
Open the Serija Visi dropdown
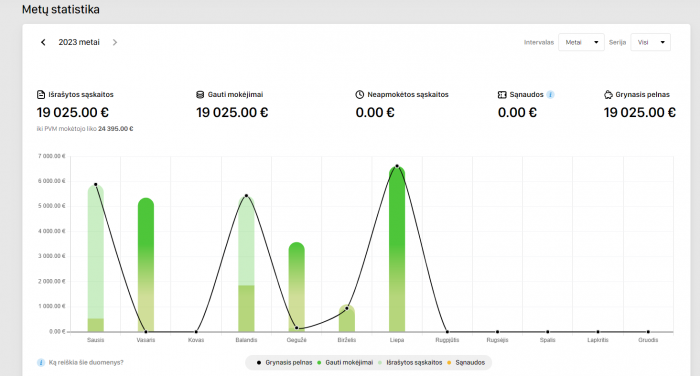tap(650, 42)
